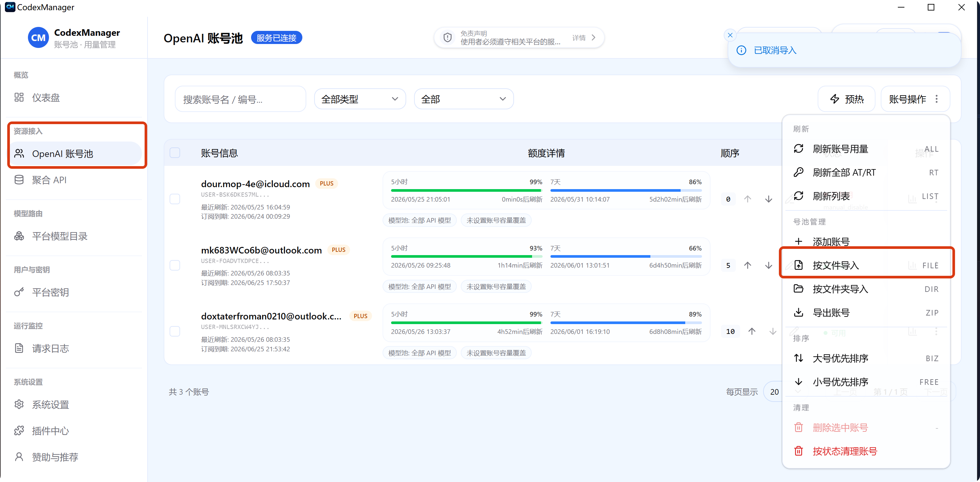Viewport: 980px width, 482px height.
Task: Click the info icon in 已取消导入 toast
Action: (x=741, y=50)
